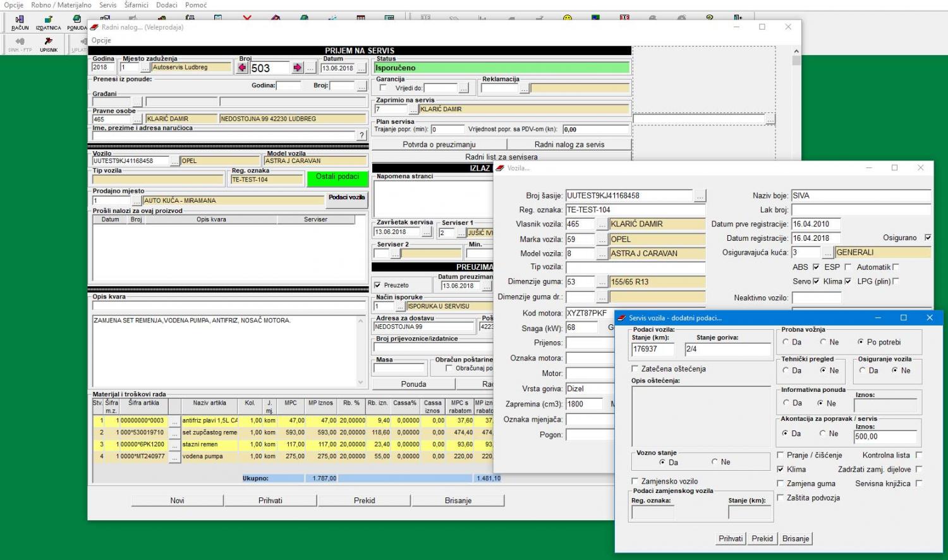
Task: Go to previous work order with left red arrow
Action: coord(243,68)
